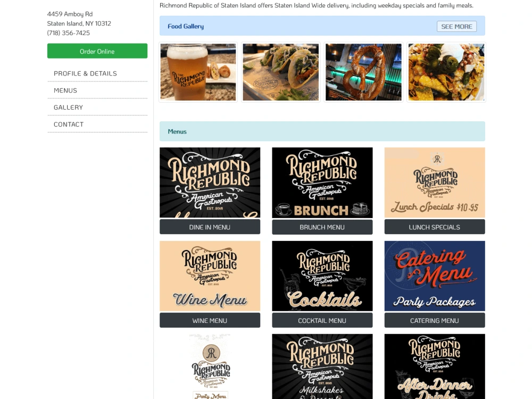Open the Wine Menu cover image
The height and width of the screenshot is (399, 532).
pyautogui.click(x=210, y=276)
